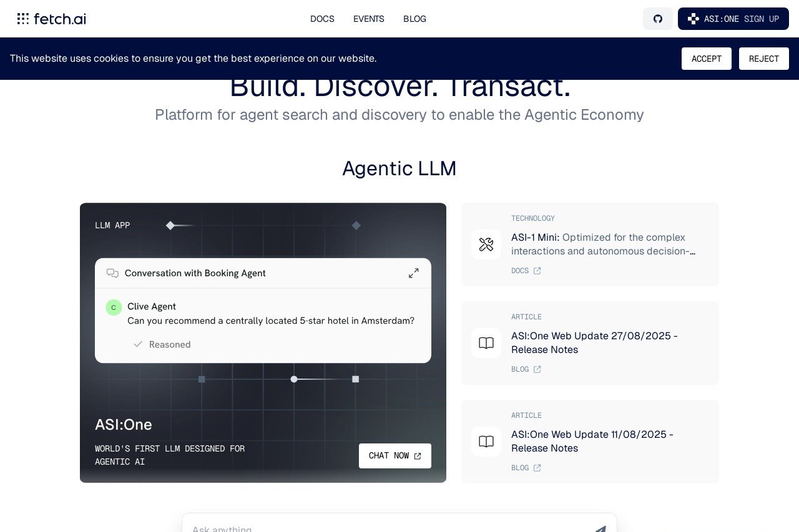Open ASI:One Web Update 11/08/2025 article title

coord(592,442)
